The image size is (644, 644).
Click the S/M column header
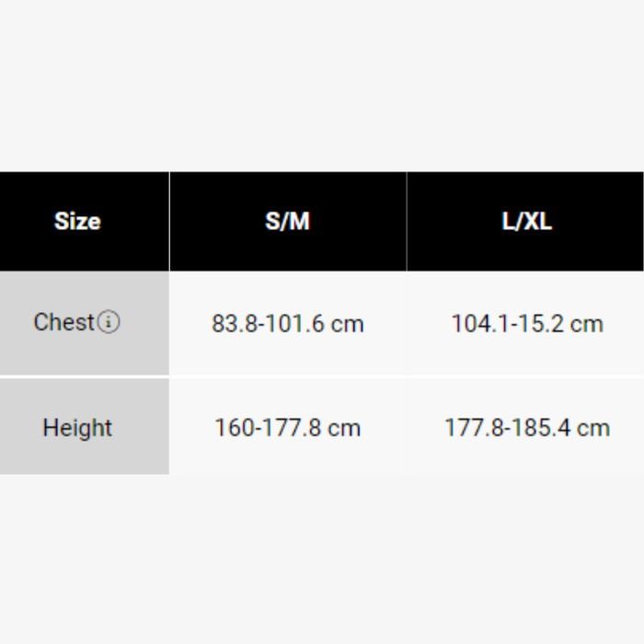pos(288,222)
